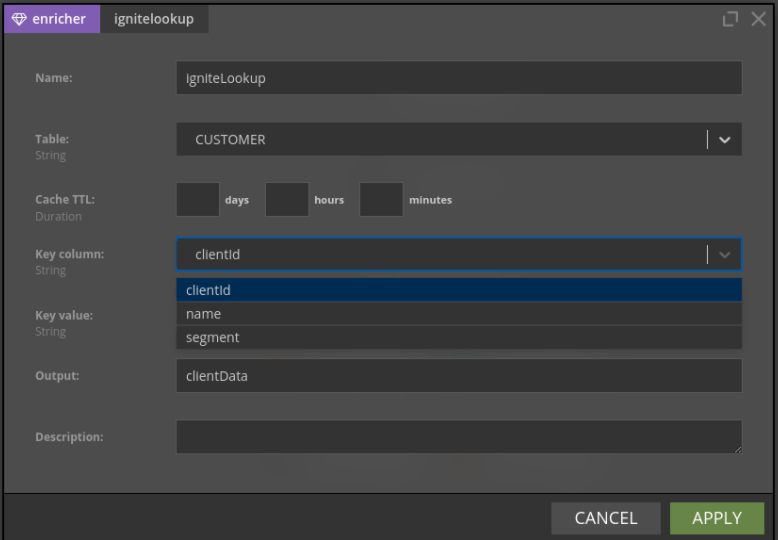Viewport: 778px width, 540px height.
Task: Select clientId option in the list
Action: [459, 290]
